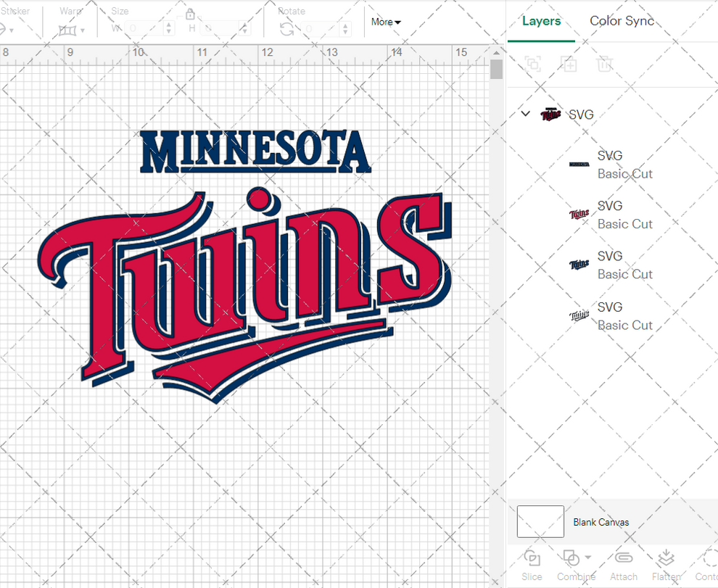
Task: Click the delete layer trash icon
Action: click(x=605, y=64)
